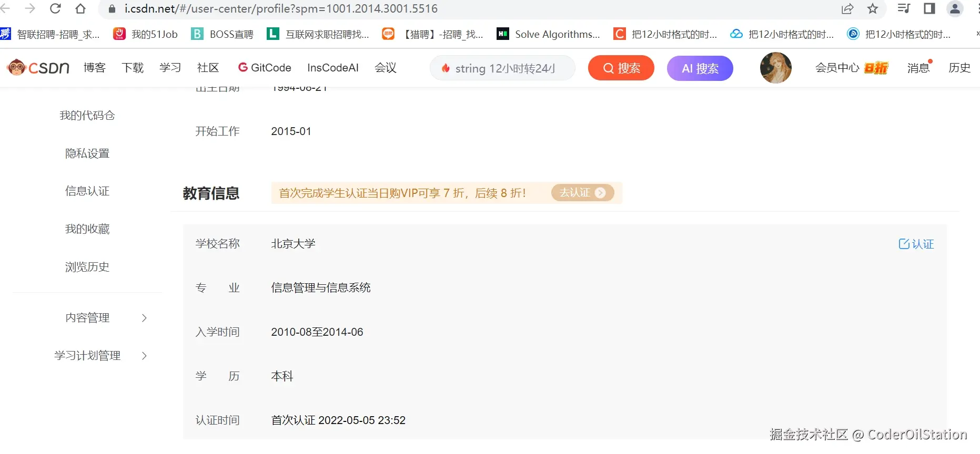
Task: Click the share page icon in address bar
Action: (847, 8)
